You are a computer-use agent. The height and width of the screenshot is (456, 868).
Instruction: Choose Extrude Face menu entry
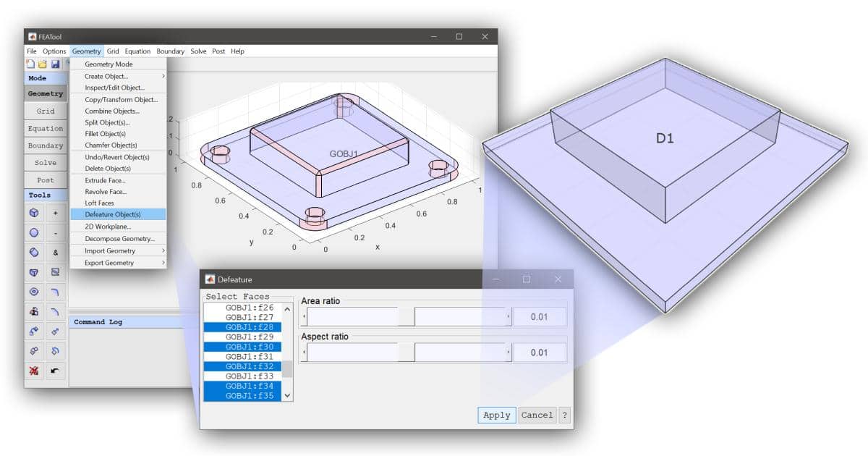(119, 180)
